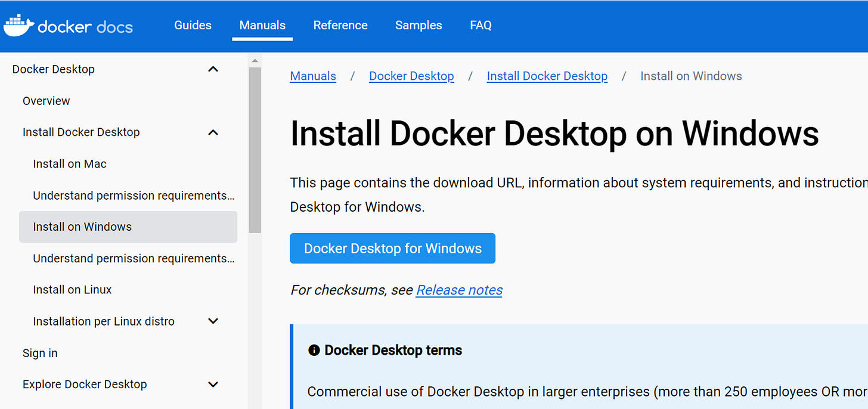Click Install Docker Desktop sidebar label
Viewport: 868px width, 409px height.
pyautogui.click(x=81, y=132)
